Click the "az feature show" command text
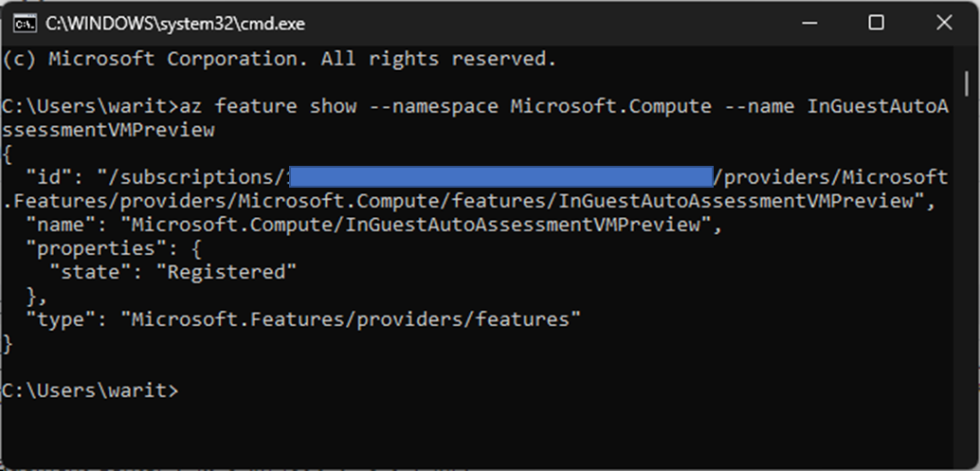 point(268,106)
